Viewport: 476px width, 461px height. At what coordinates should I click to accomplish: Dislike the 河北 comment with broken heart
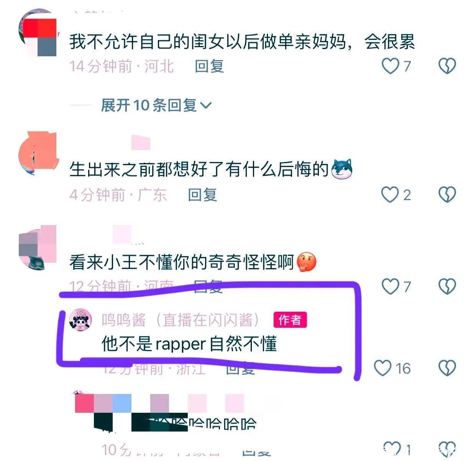pyautogui.click(x=447, y=66)
